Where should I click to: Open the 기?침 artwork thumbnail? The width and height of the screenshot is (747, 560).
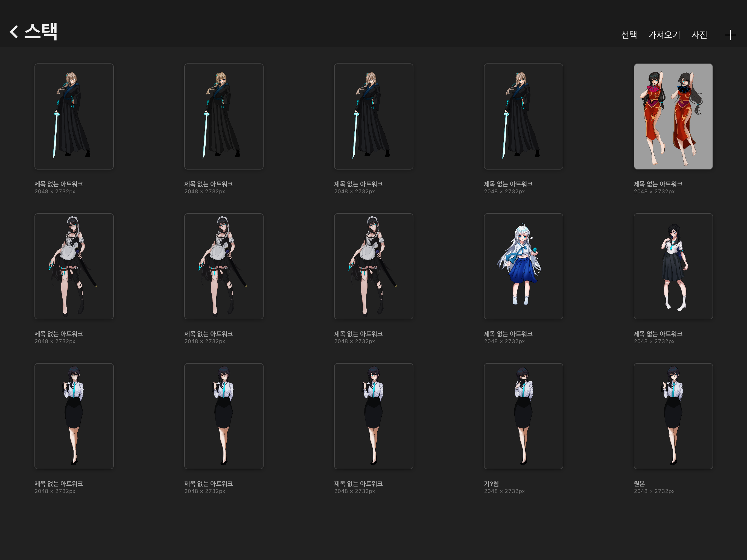[523, 416]
